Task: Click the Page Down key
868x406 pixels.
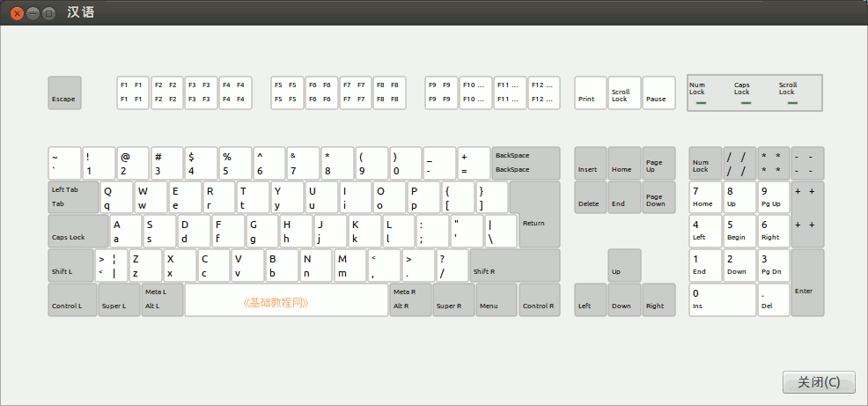Action: (x=658, y=197)
